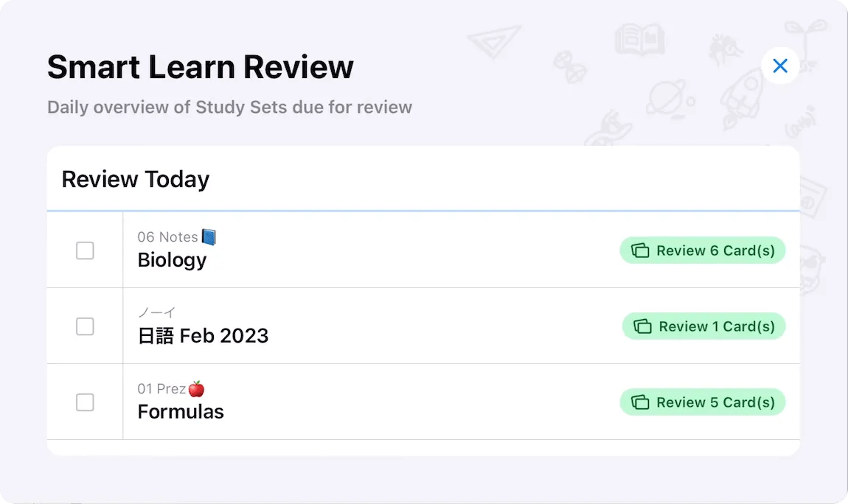Image resolution: width=848 pixels, height=504 pixels.
Task: Click the open book illustration in the header
Action: 639,39
